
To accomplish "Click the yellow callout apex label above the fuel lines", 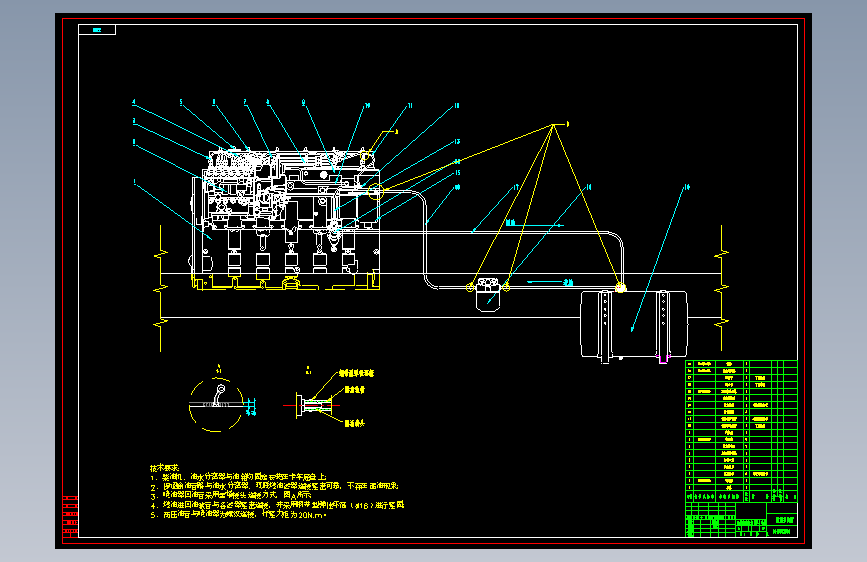I will click(567, 124).
